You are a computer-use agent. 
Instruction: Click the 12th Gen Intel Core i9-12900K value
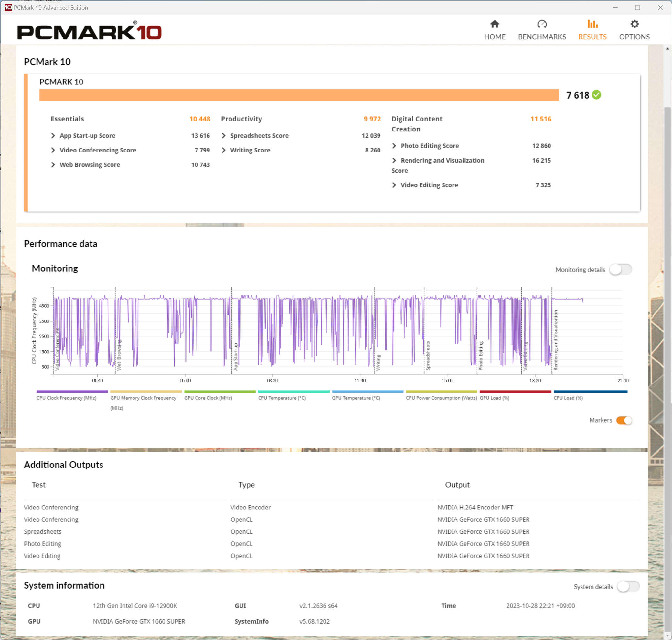click(x=135, y=606)
